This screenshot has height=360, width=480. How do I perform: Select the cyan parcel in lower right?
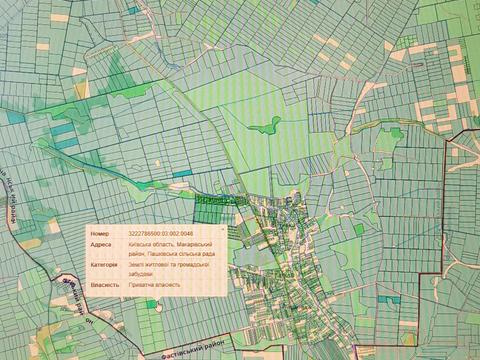click(389, 299)
